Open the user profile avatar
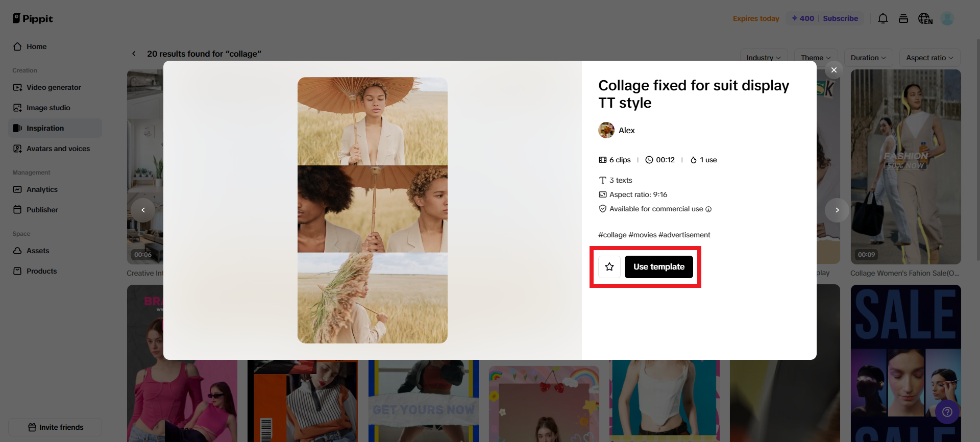The height and width of the screenshot is (442, 980). click(947, 19)
